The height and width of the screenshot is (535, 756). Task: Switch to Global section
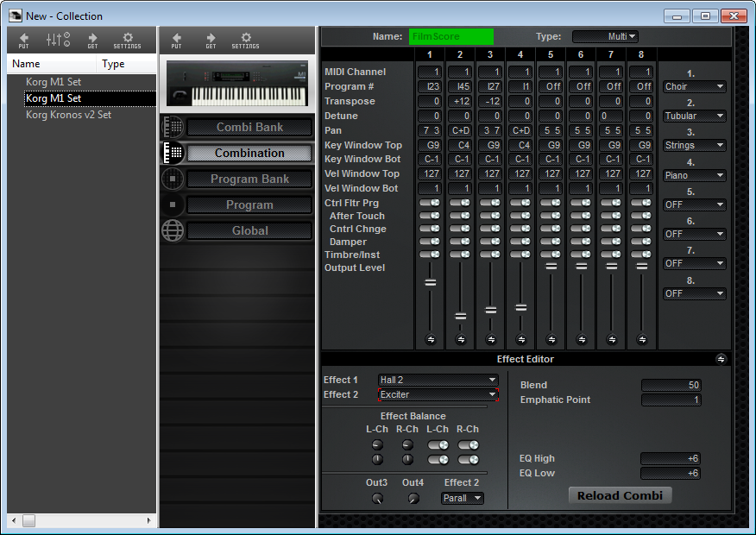pos(249,230)
